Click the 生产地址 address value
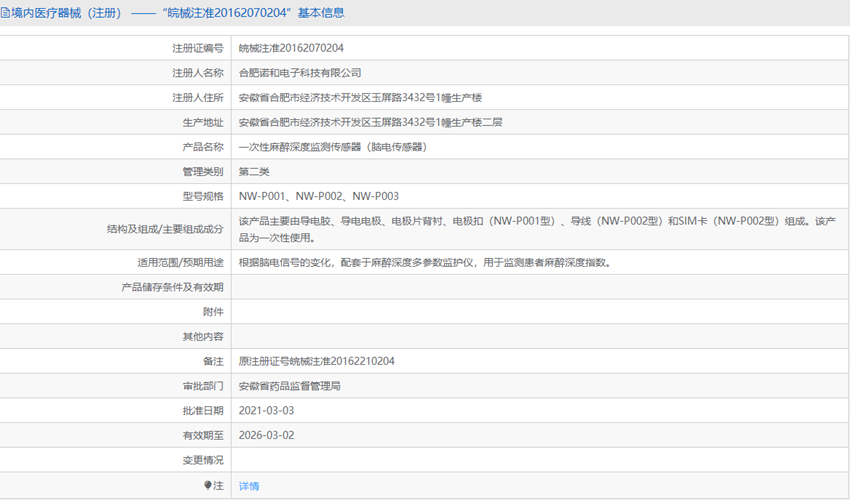This screenshot has height=502, width=850. 370,122
